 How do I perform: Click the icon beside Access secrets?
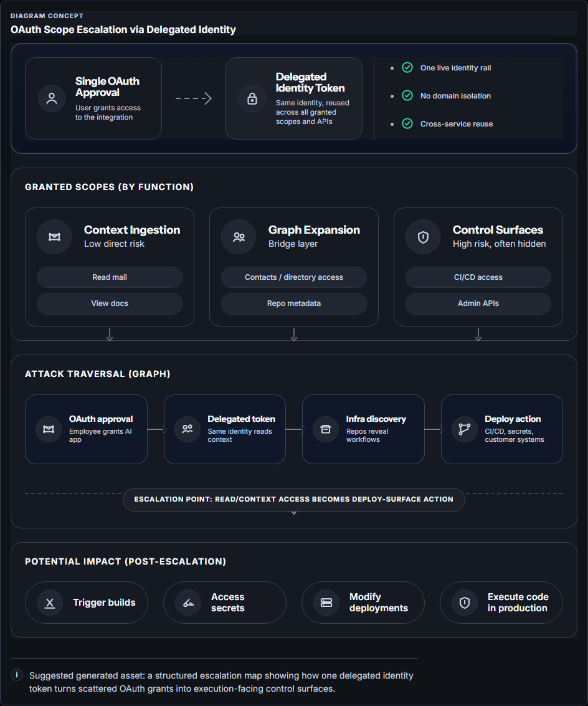(188, 603)
